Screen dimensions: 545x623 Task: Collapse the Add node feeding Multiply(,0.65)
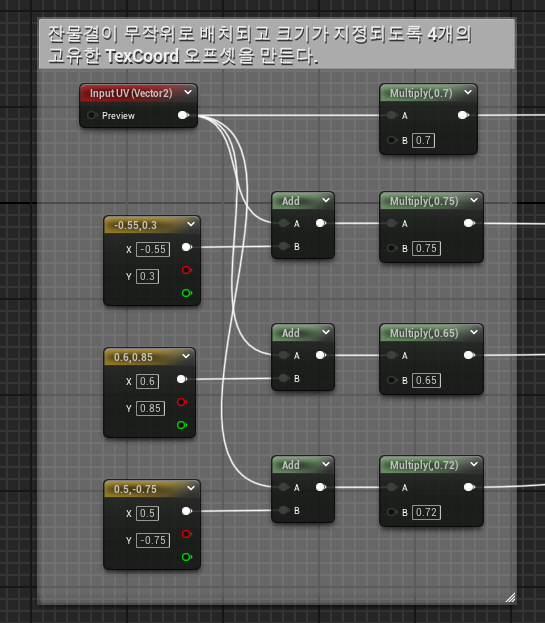pyautogui.click(x=326, y=333)
